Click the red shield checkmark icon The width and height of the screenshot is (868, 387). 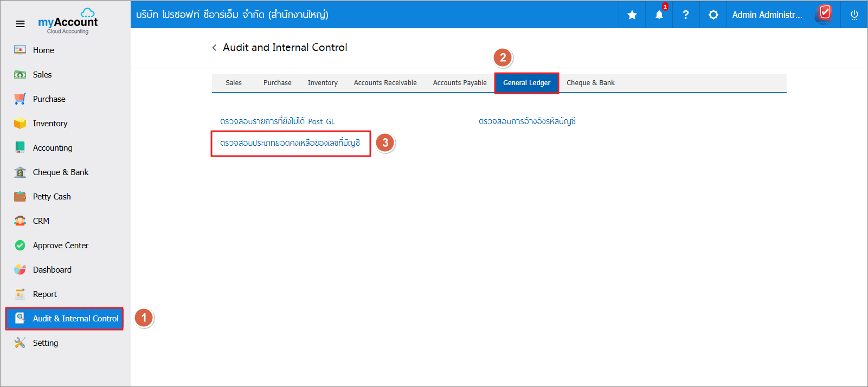coord(825,13)
